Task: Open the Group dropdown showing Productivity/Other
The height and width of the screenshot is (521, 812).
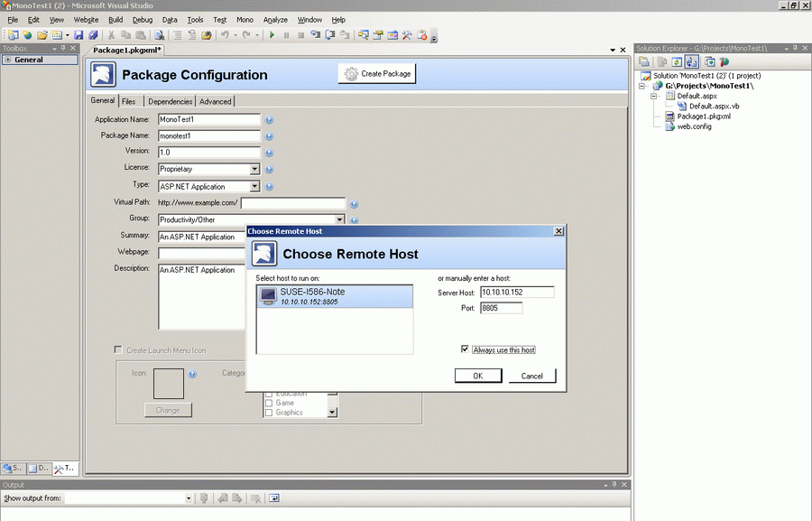Action: click(339, 219)
